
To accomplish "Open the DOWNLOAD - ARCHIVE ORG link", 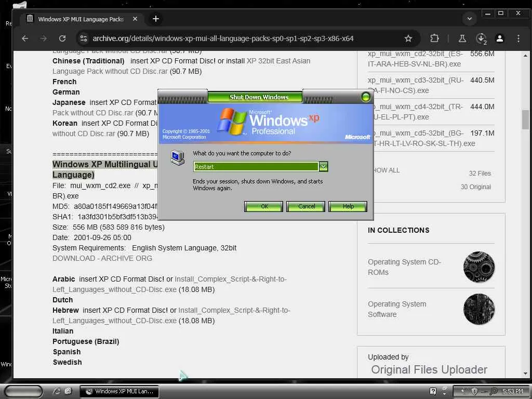I will tap(102, 258).
